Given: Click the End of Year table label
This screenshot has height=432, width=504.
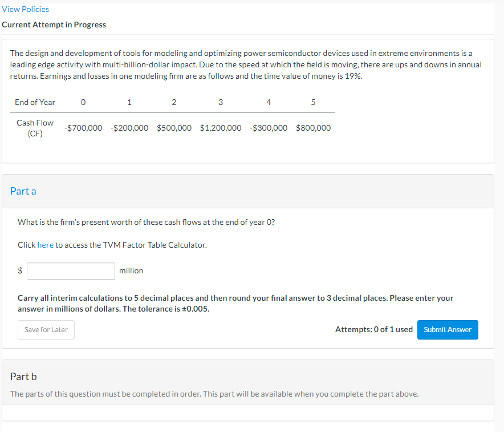Looking at the screenshot, I should click(x=35, y=102).
